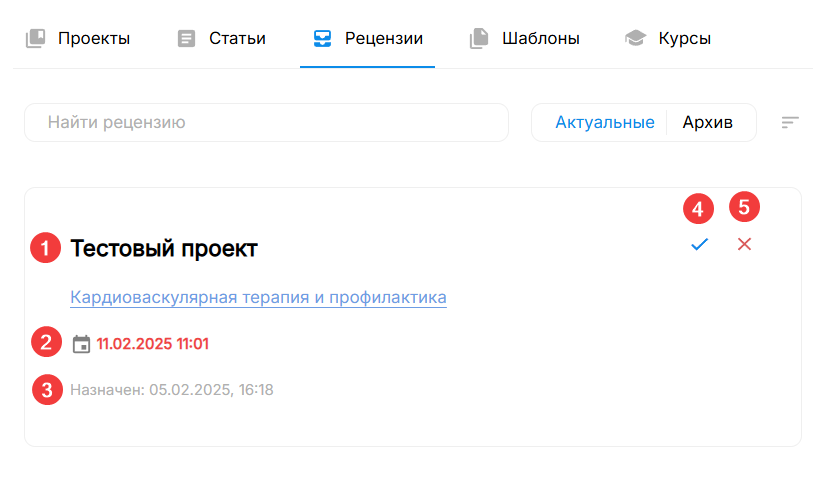Open the Шаблоны tab
The height and width of the screenshot is (480, 824).
pyautogui.click(x=541, y=38)
